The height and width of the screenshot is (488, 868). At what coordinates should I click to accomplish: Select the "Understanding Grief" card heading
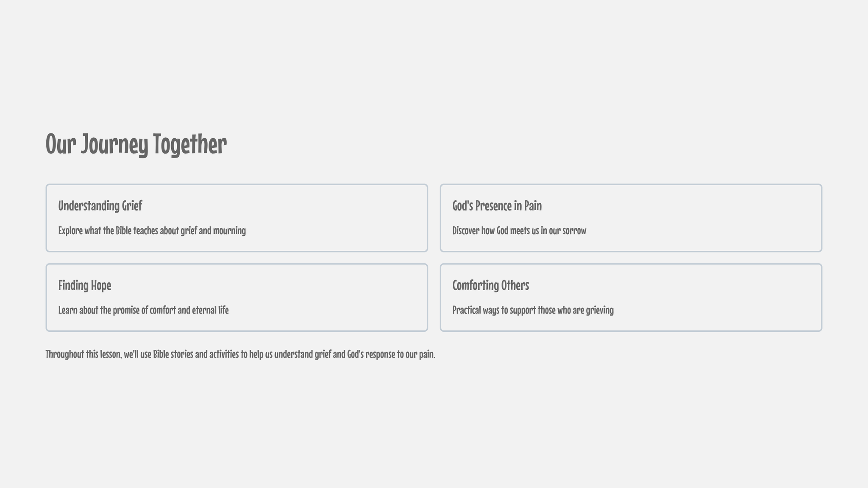100,206
